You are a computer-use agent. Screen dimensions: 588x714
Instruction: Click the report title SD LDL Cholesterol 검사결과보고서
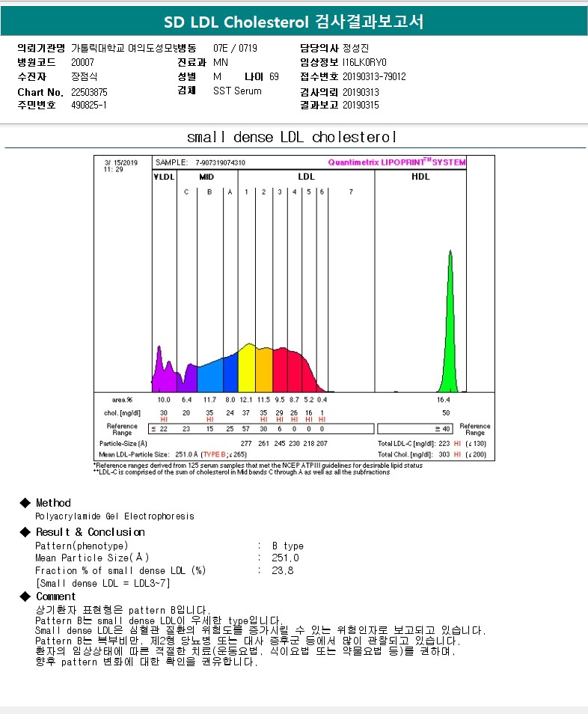point(293,22)
